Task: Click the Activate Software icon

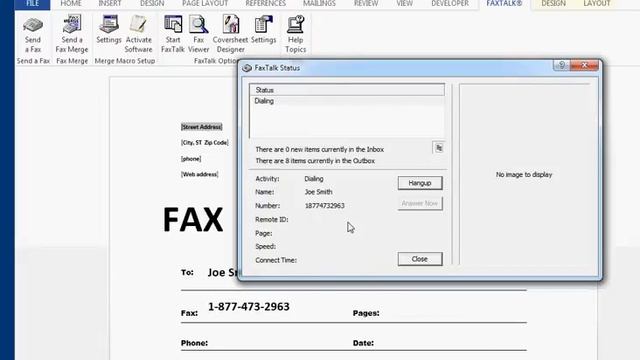Action: coord(138,35)
